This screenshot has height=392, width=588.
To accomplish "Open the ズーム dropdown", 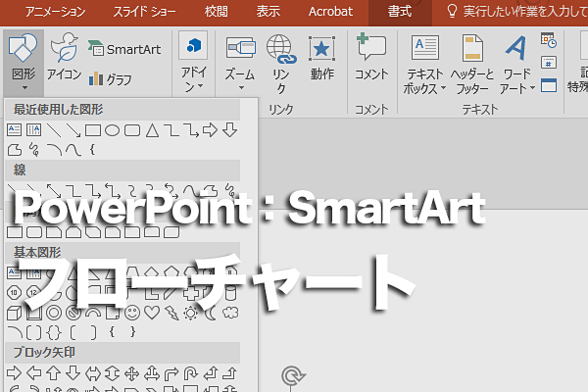I will coord(240,63).
